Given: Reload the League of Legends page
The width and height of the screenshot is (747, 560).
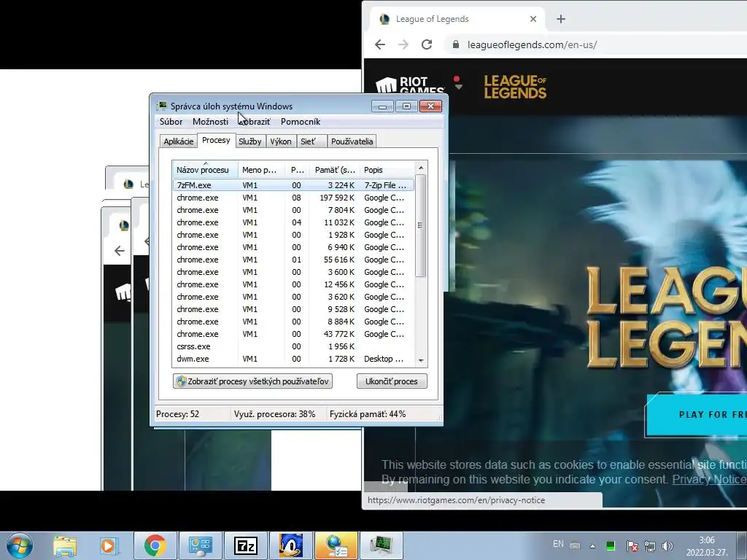Looking at the screenshot, I should [427, 44].
